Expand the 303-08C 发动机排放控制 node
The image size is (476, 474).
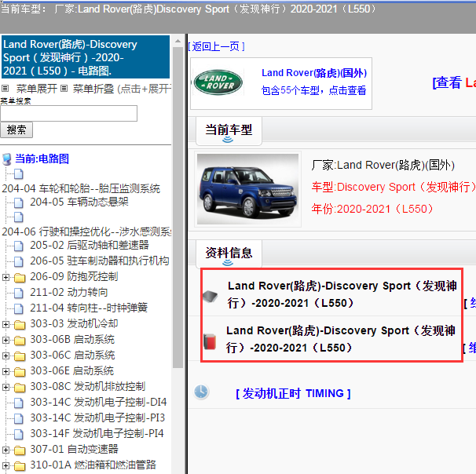click(x=5, y=387)
